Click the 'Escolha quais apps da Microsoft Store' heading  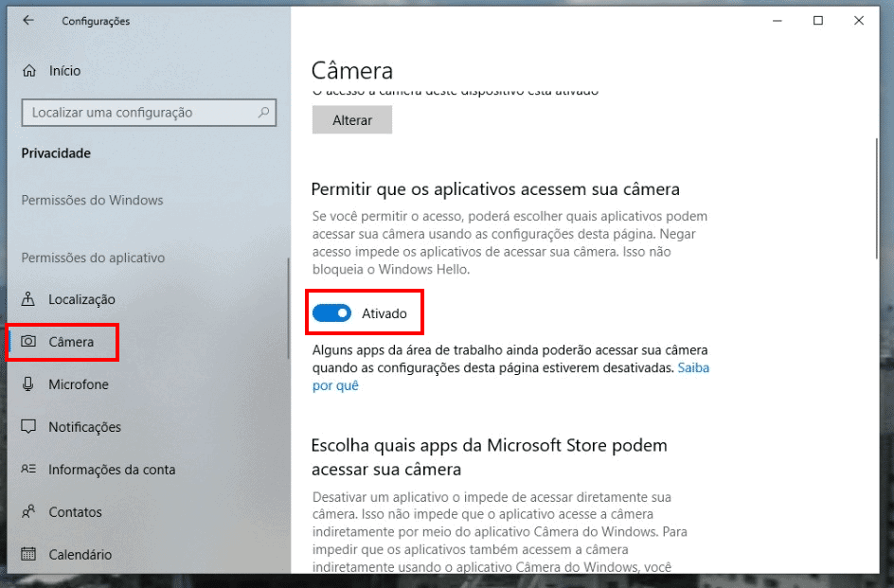tap(490, 456)
